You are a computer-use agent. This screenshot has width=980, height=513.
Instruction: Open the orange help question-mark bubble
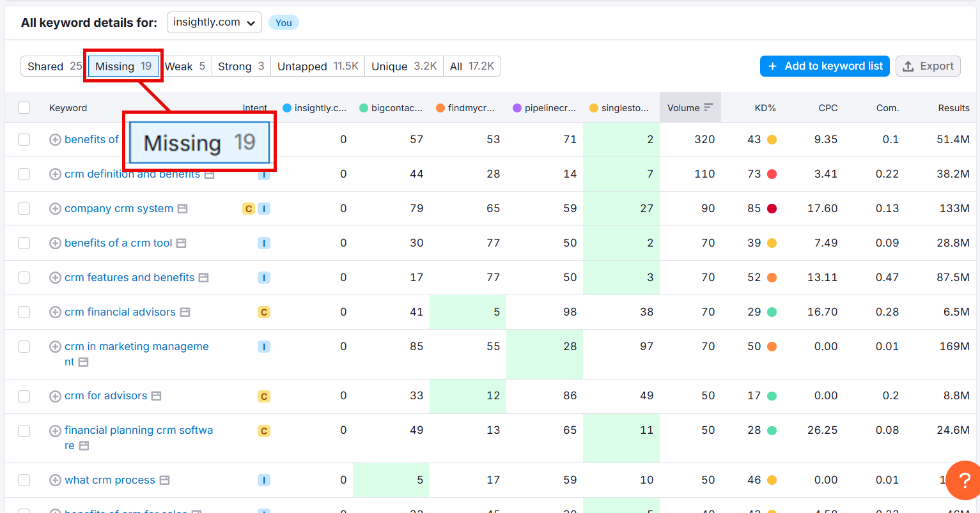point(964,480)
